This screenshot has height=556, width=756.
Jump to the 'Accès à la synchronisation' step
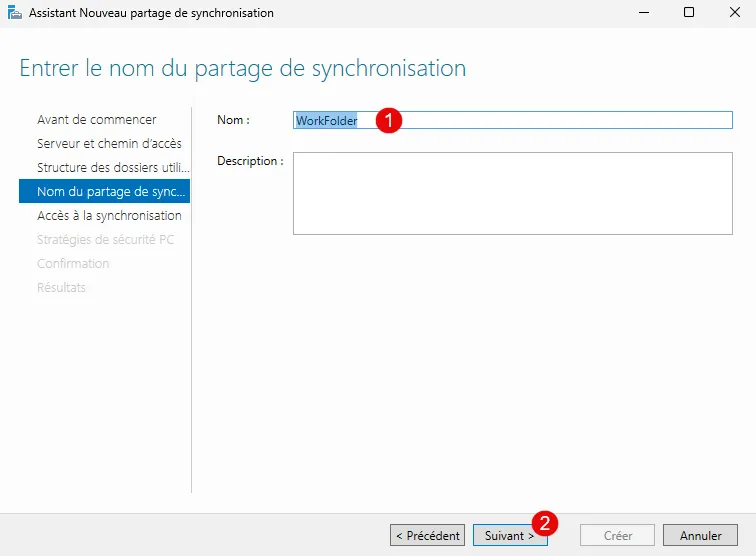[x=108, y=215]
